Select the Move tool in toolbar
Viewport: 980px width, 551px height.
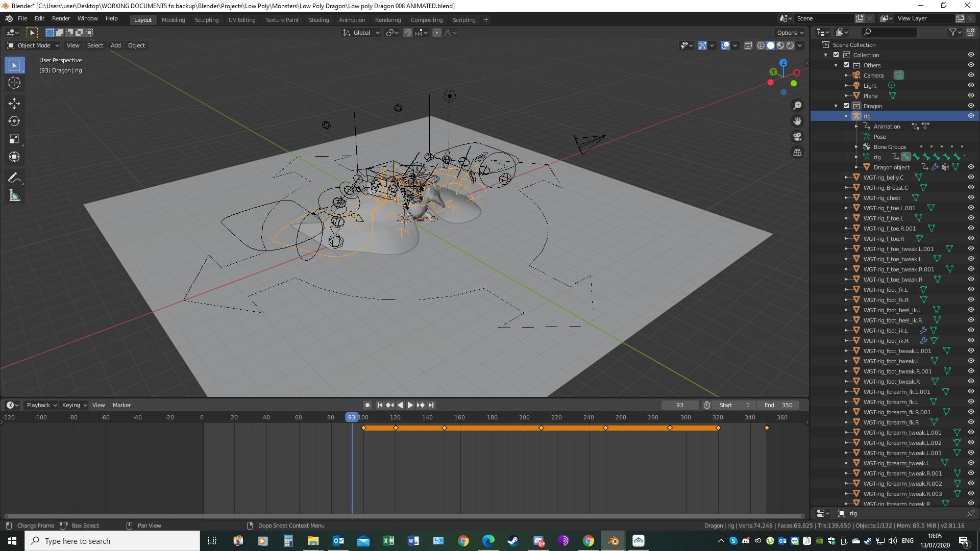tap(14, 104)
